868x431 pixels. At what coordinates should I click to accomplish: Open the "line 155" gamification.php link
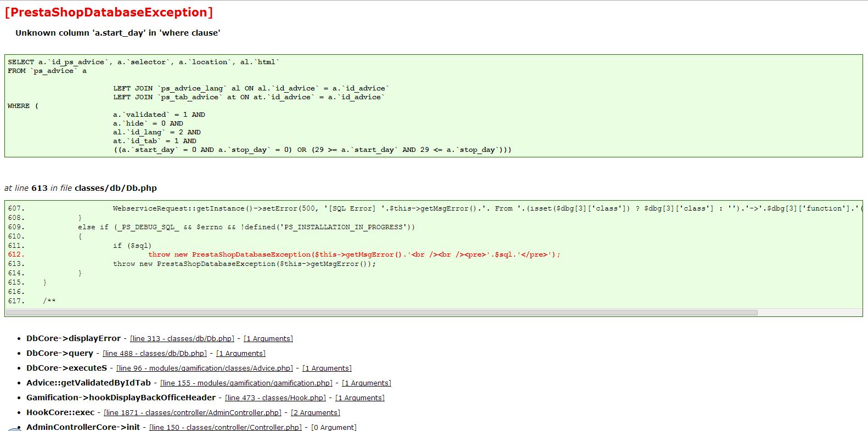pos(246,383)
